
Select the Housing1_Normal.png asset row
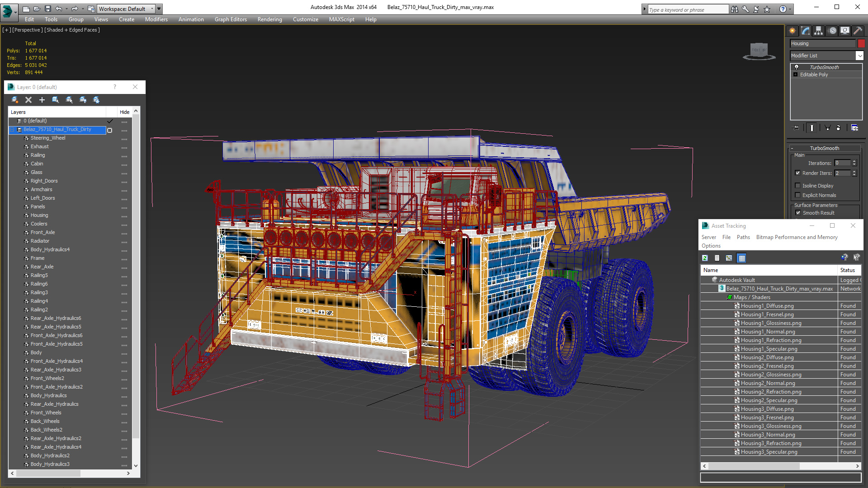(x=768, y=332)
